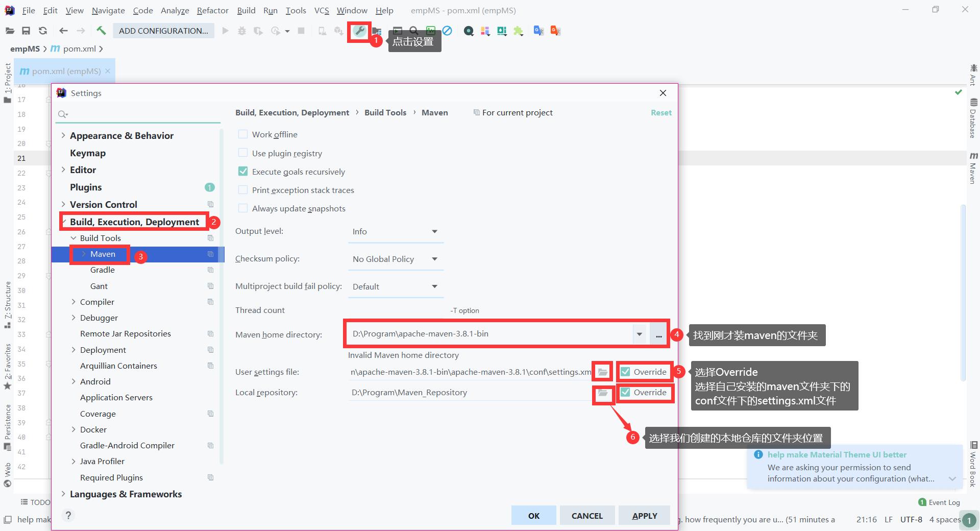Browse for local repository folder icon

603,393
